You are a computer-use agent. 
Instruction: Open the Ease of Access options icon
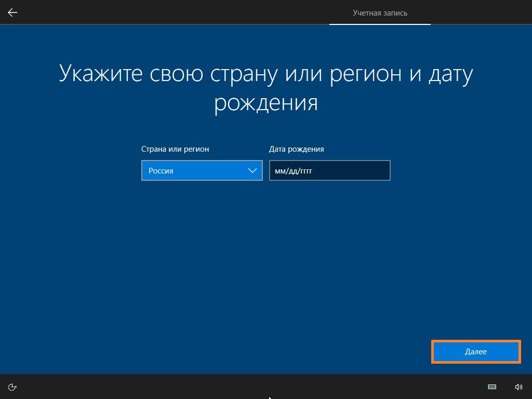click(x=12, y=387)
